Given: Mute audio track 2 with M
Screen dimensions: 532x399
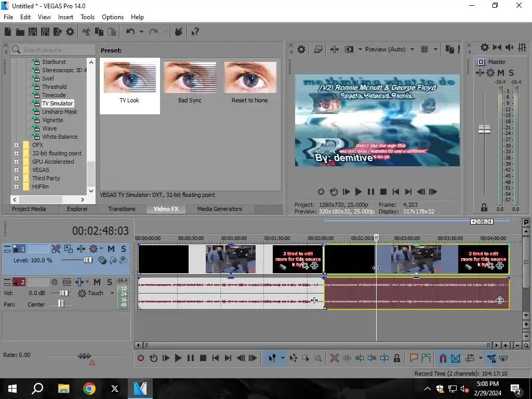Looking at the screenshot, I should (x=97, y=282).
